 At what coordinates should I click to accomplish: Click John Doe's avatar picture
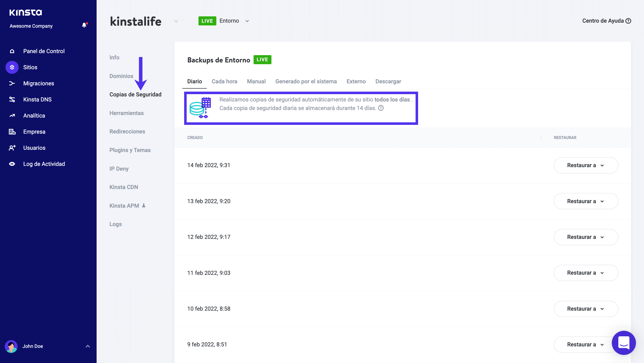pyautogui.click(x=11, y=346)
